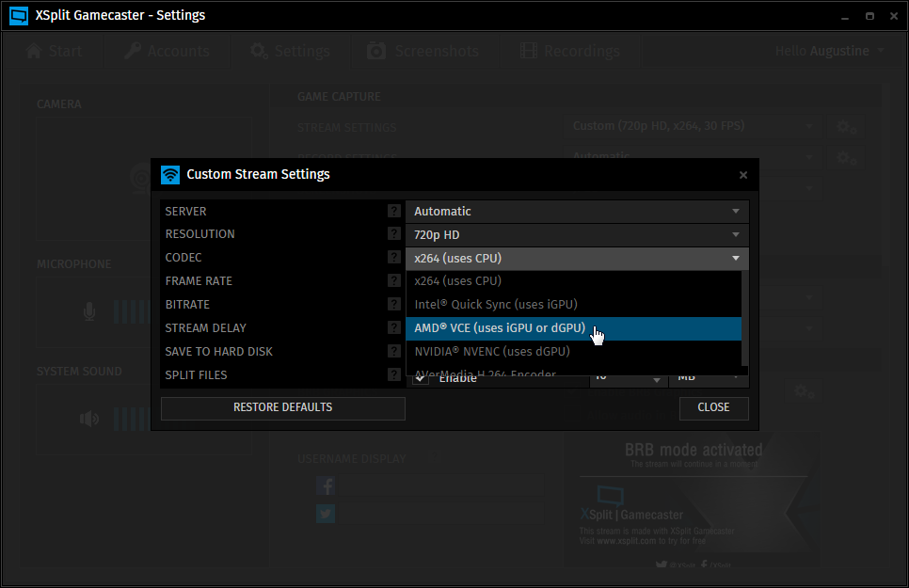The image size is (909, 588).
Task: Choose NVIDIA NVENC (uses dGPU) codec
Action: point(574,352)
